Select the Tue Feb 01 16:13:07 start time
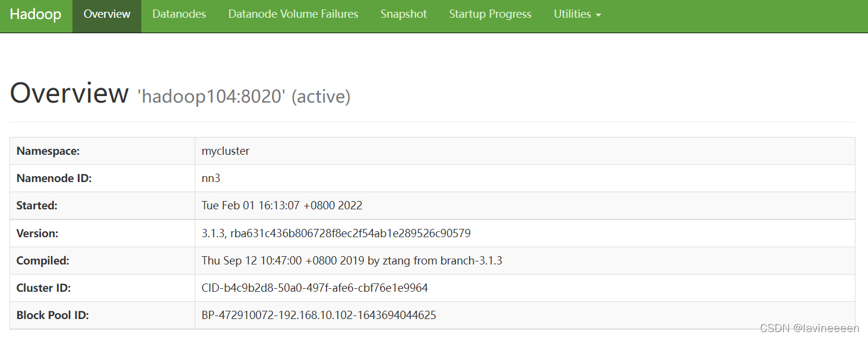Viewport: 868px width, 338px height. pos(282,206)
